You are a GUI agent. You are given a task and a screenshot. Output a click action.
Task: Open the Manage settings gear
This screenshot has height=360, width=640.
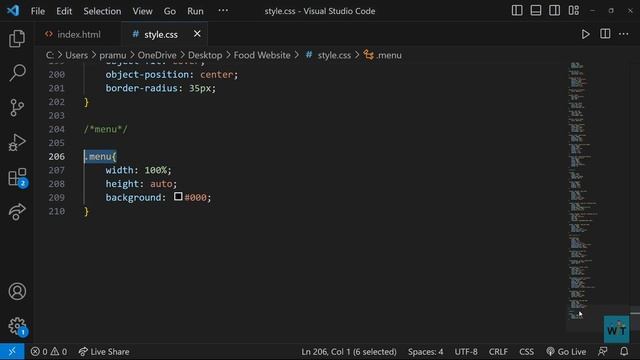(17, 326)
